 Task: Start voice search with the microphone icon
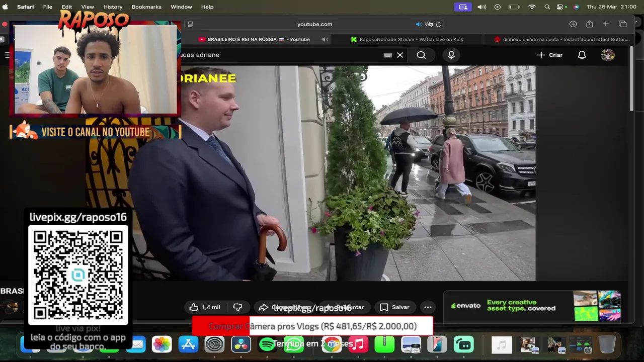451,55
